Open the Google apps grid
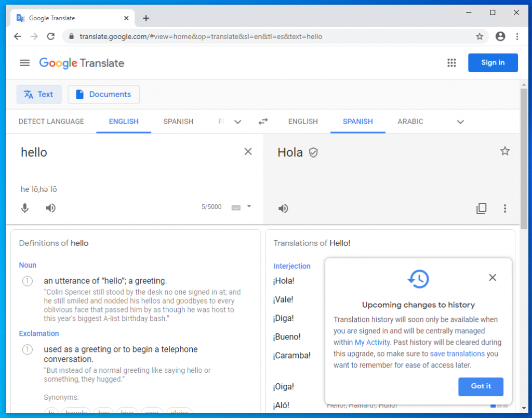Image resolution: width=532 pixels, height=418 pixels. 451,63
